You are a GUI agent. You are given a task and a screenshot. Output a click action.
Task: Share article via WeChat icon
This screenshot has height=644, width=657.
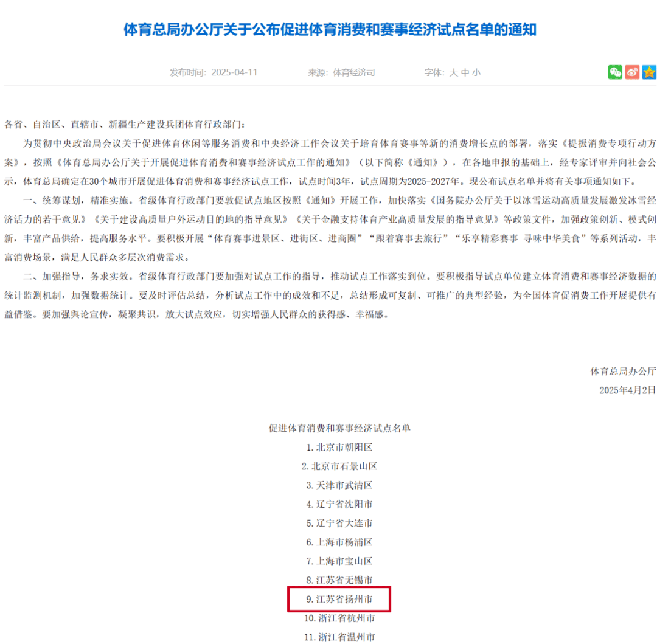pos(615,72)
